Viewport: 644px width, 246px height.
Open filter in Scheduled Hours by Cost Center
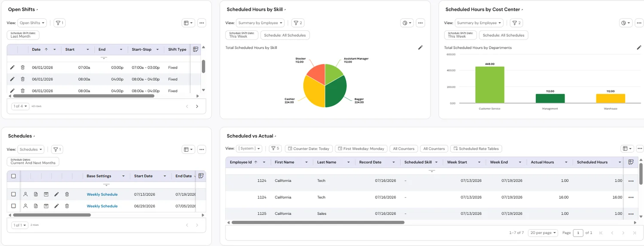click(x=516, y=23)
